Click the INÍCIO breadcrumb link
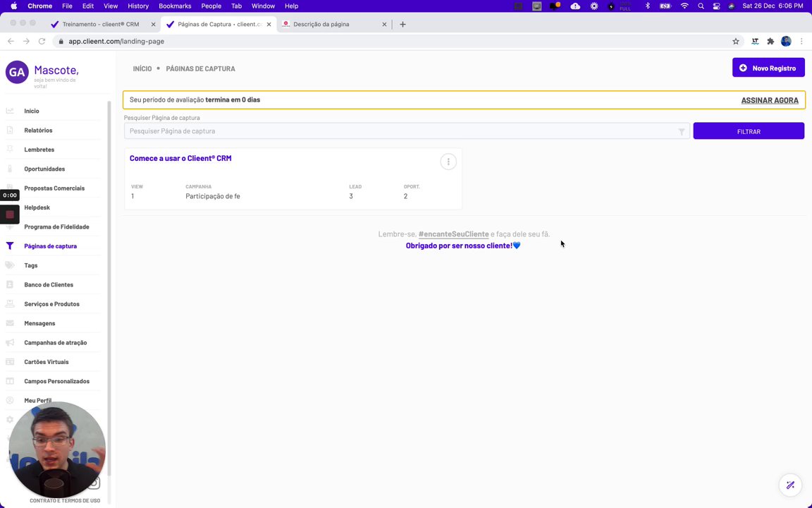The height and width of the screenshot is (508, 812). [x=142, y=69]
